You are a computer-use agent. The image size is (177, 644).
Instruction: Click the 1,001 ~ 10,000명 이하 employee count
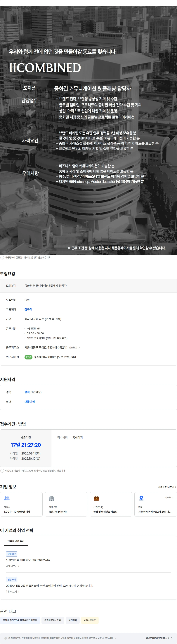coord(17,512)
